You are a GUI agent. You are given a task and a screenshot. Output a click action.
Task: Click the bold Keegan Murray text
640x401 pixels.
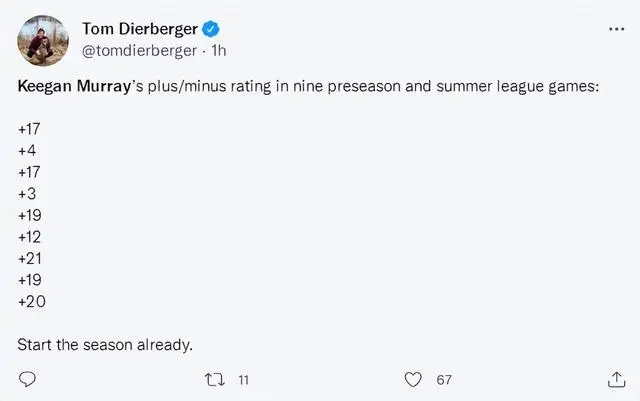(x=74, y=87)
